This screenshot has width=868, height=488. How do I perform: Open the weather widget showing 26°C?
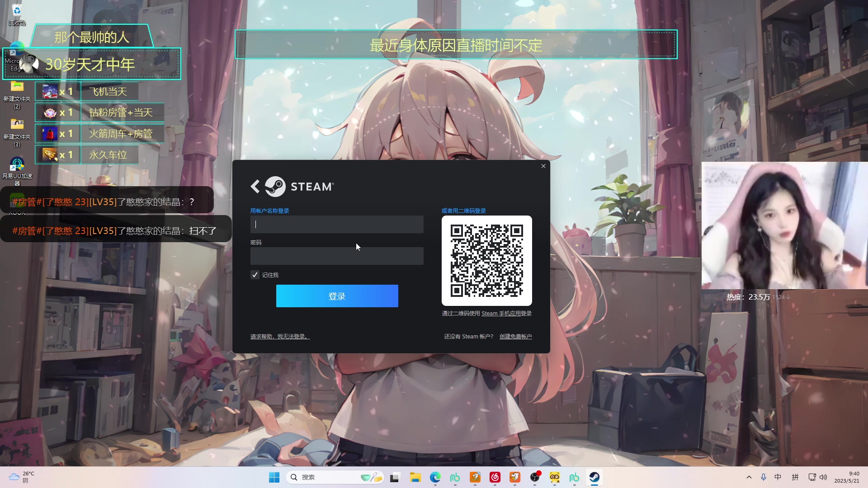click(x=22, y=477)
